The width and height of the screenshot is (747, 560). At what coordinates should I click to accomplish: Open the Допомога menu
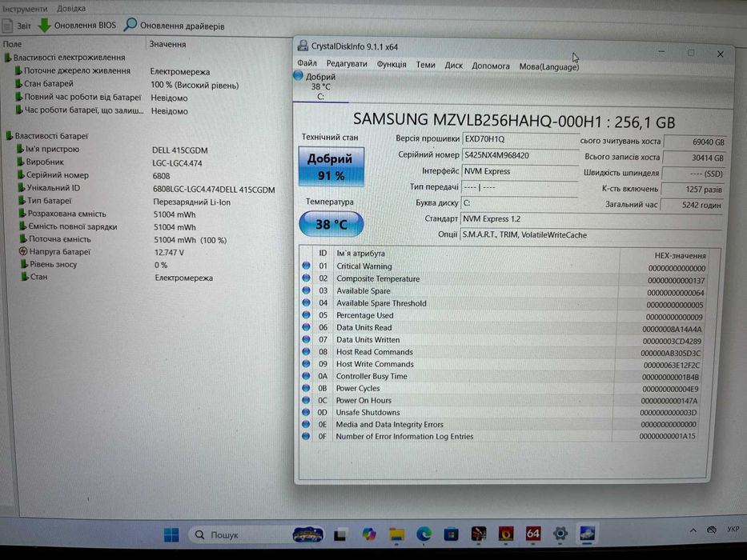click(491, 66)
